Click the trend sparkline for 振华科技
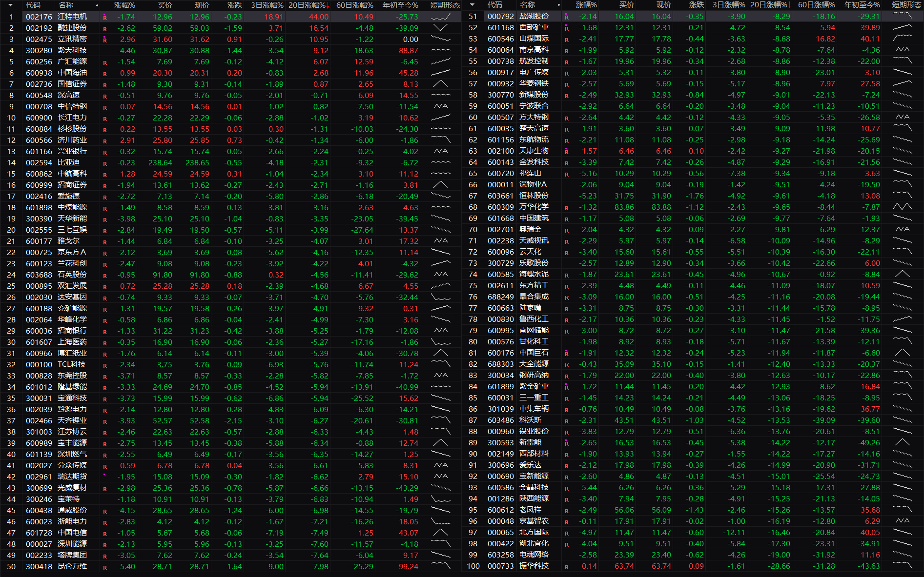The image size is (924, 577). pyautogui.click(x=903, y=566)
